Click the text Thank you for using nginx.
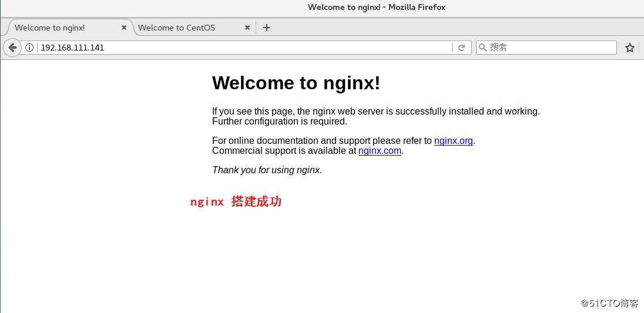The width and height of the screenshot is (644, 313). click(x=267, y=170)
